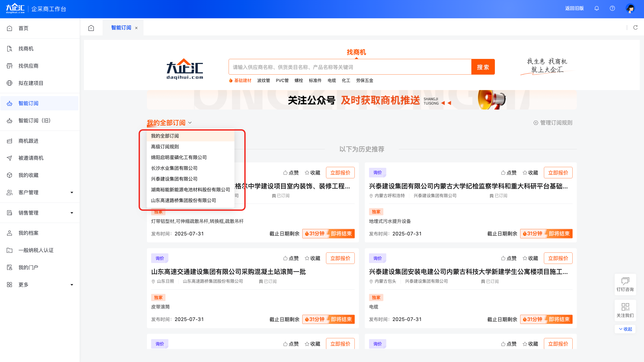
Task: Like the 采购混凝土站滚筒 card
Action: [291, 258]
